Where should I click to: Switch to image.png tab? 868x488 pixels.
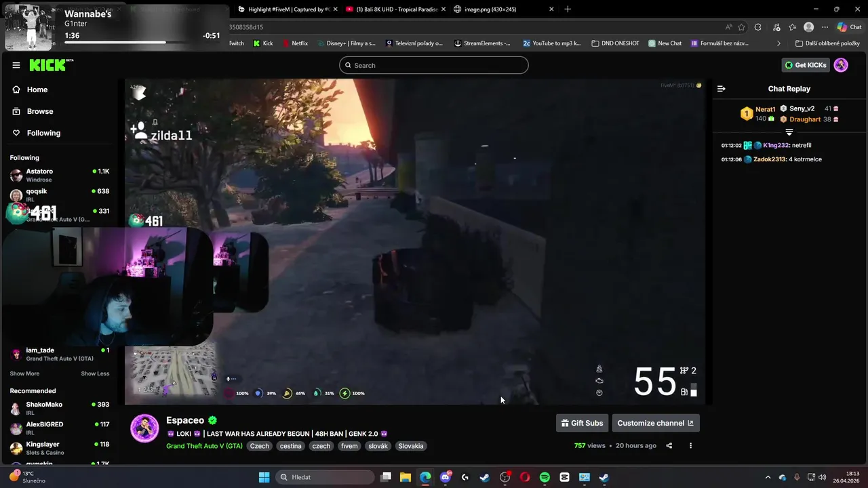point(503,9)
